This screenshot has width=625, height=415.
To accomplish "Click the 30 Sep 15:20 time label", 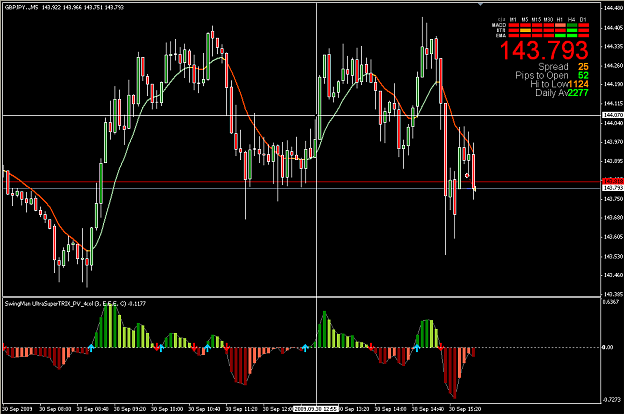I will (465, 409).
